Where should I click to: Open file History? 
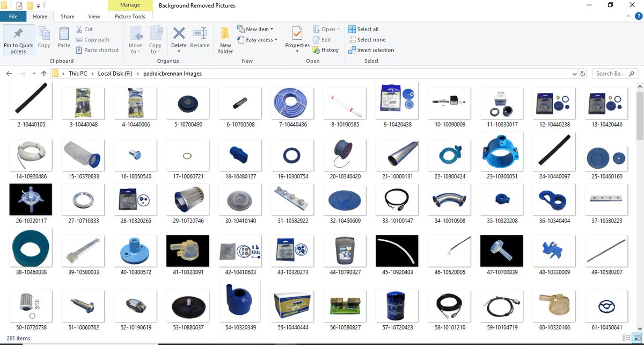tap(326, 50)
